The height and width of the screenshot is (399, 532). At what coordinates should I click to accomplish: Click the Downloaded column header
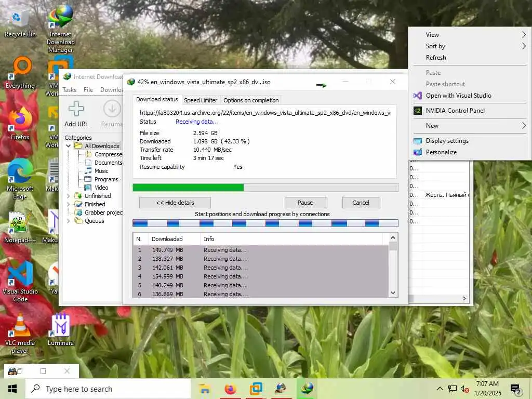coord(175,239)
